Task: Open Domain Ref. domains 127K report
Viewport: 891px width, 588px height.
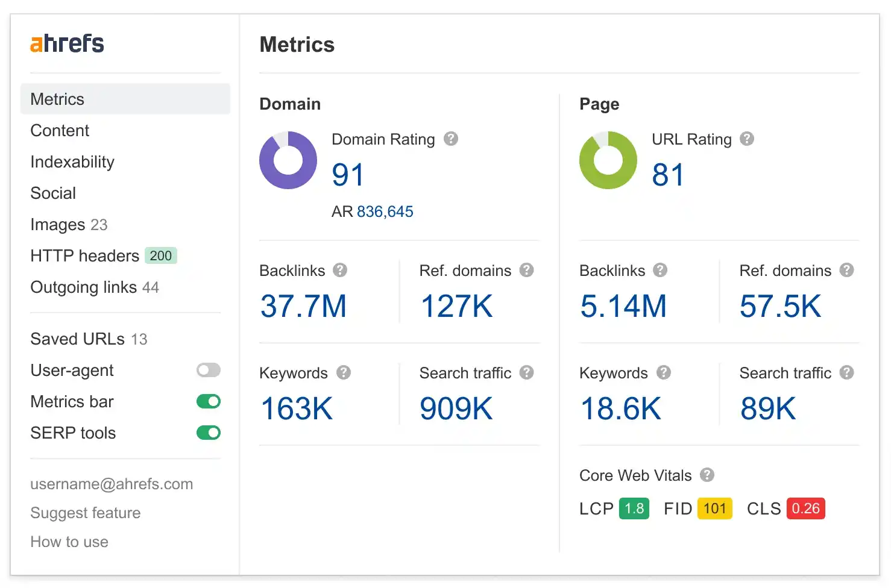Action: point(456,306)
